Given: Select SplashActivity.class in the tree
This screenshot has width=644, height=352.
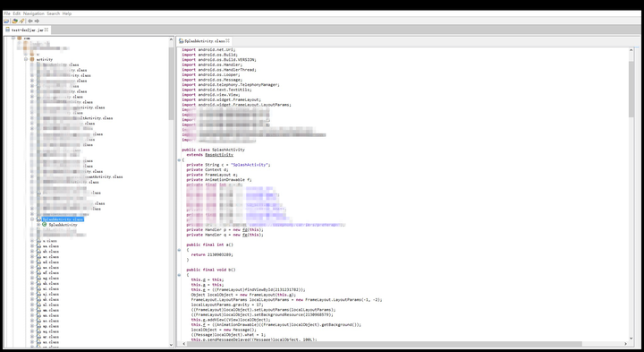Looking at the screenshot, I should 63,219.
